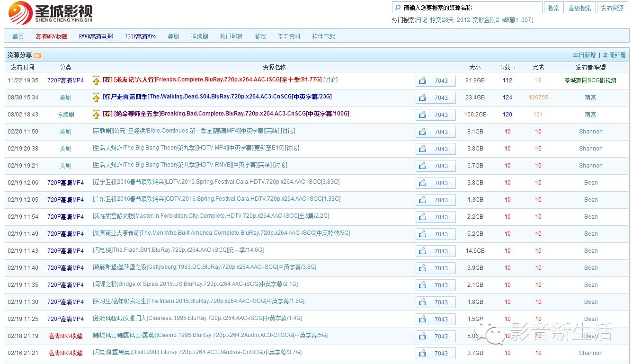
Task: Open the 高清MKV收藏 navigation tab
Action: click(x=51, y=36)
